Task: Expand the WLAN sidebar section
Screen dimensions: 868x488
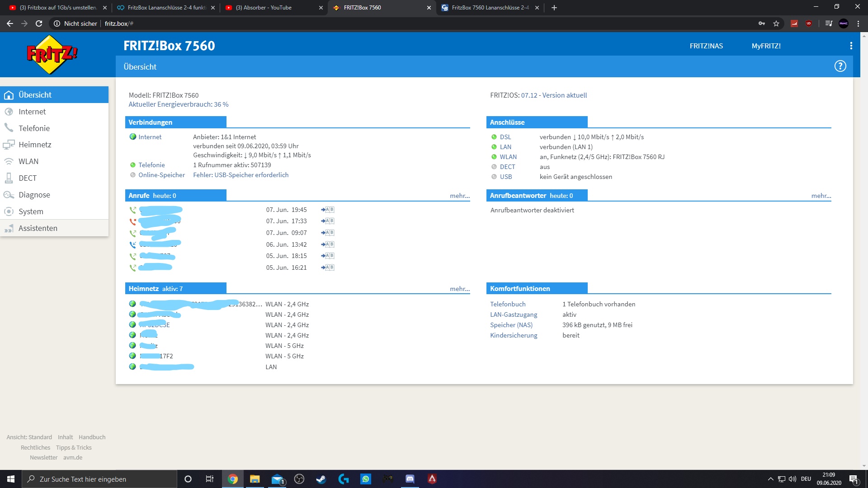Action: point(28,161)
